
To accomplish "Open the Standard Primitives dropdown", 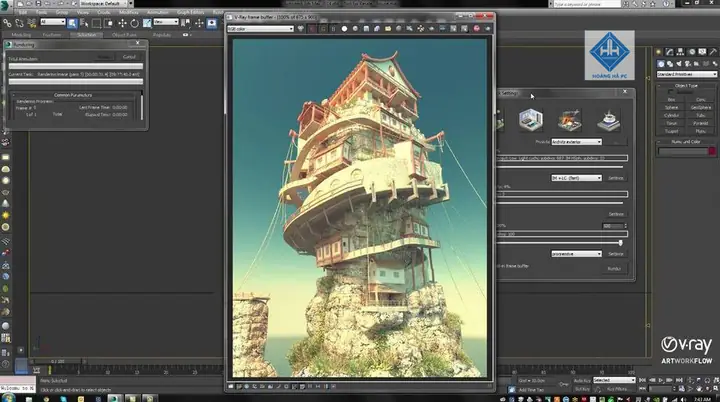I will (686, 74).
